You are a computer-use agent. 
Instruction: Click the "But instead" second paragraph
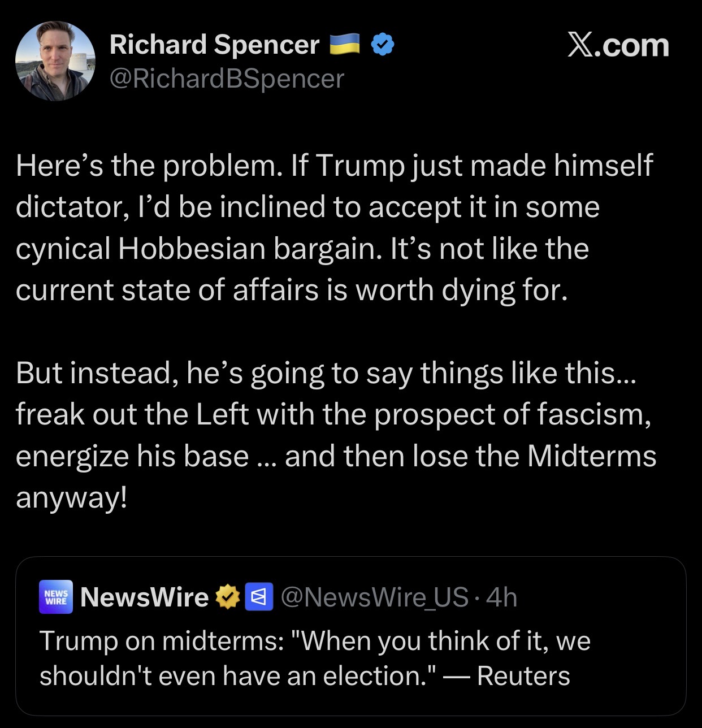(x=336, y=435)
